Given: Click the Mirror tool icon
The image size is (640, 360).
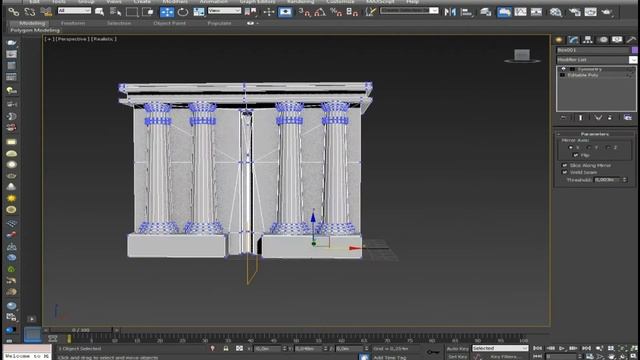Looking at the screenshot, I should coord(450,12).
